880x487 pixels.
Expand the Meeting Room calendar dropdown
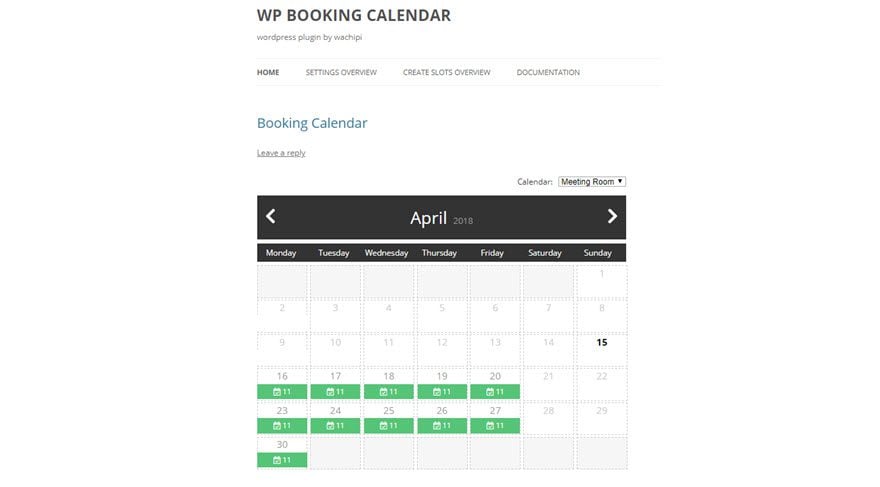point(592,182)
